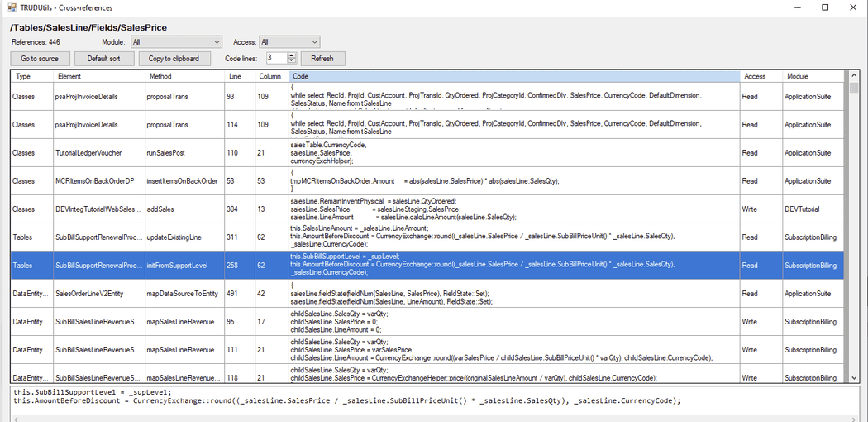
Task: Sort by the Code column header
Action: click(x=514, y=76)
